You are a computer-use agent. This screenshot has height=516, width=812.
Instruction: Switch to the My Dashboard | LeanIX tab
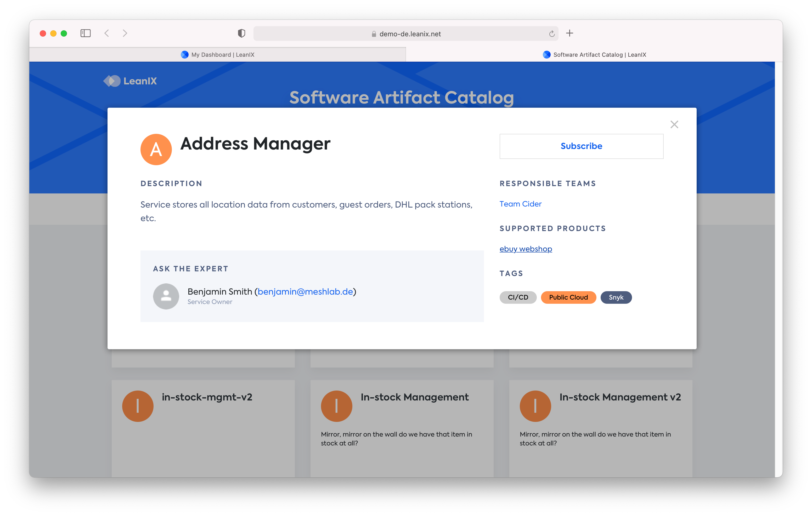217,55
